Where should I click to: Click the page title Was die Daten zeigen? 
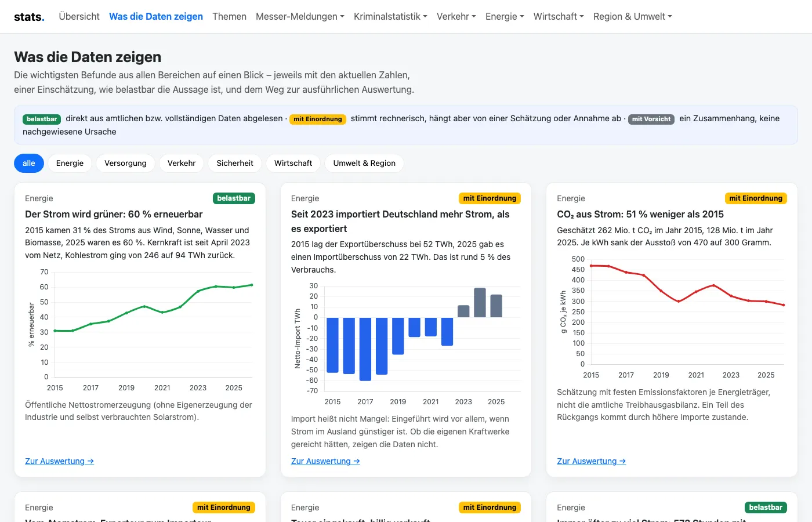click(88, 57)
